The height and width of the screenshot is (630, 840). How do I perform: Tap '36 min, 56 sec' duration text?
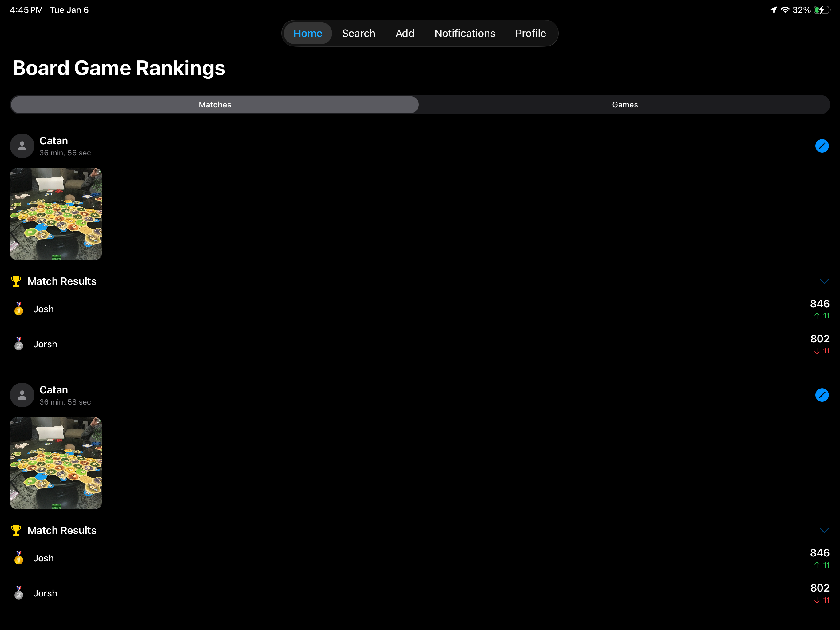click(65, 153)
